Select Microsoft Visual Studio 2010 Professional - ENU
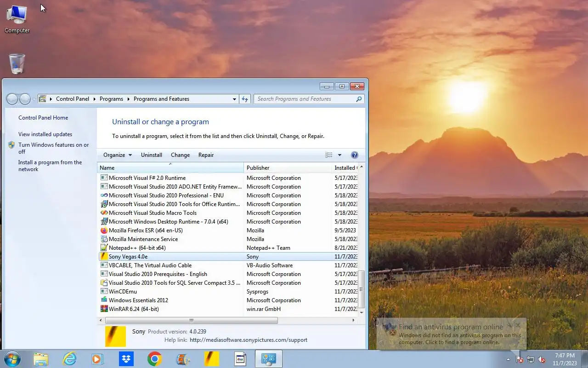 point(228,195)
